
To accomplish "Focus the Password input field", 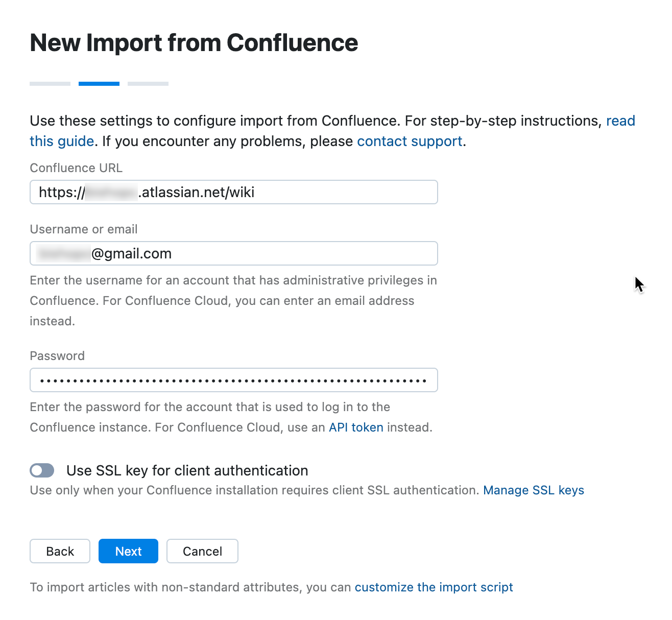I will click(x=233, y=380).
